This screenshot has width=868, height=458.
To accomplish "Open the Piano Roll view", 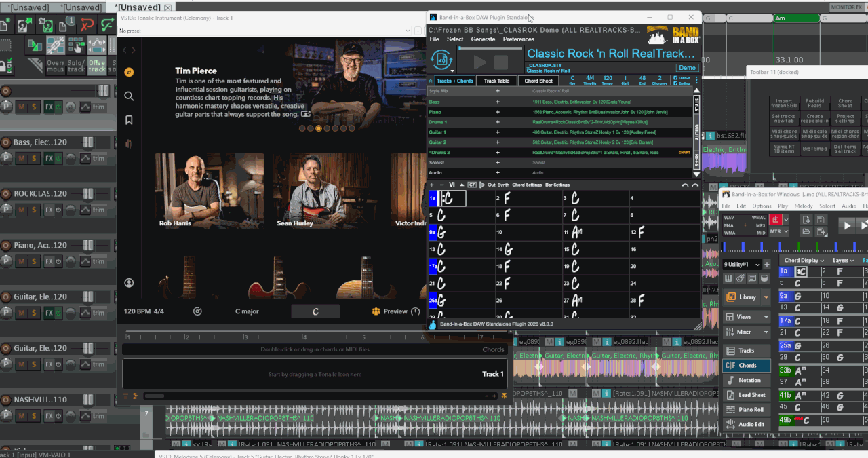I will pyautogui.click(x=746, y=410).
